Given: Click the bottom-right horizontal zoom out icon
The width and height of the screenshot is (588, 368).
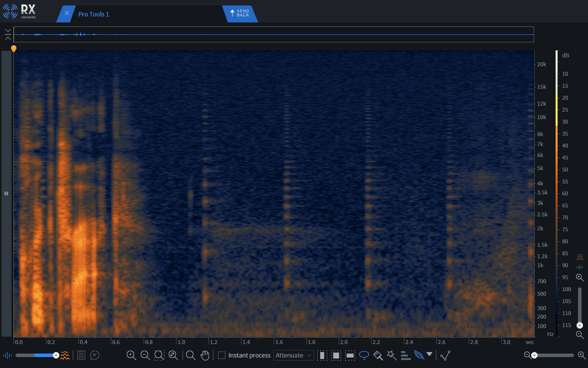Looking at the screenshot, I should tap(527, 355).
